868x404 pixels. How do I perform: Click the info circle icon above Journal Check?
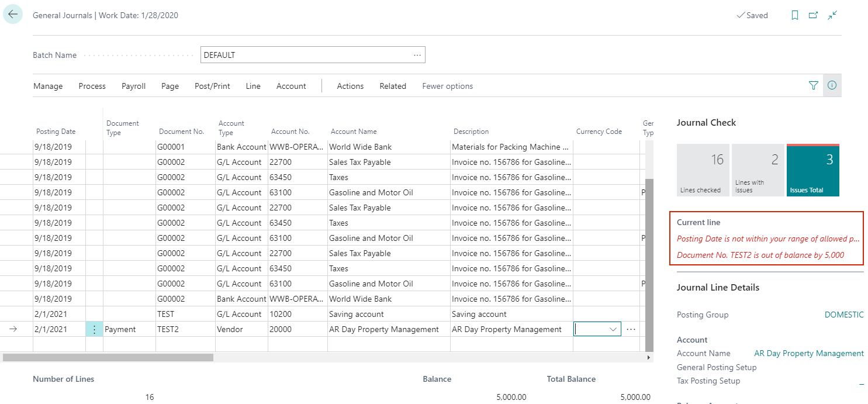[x=832, y=85]
